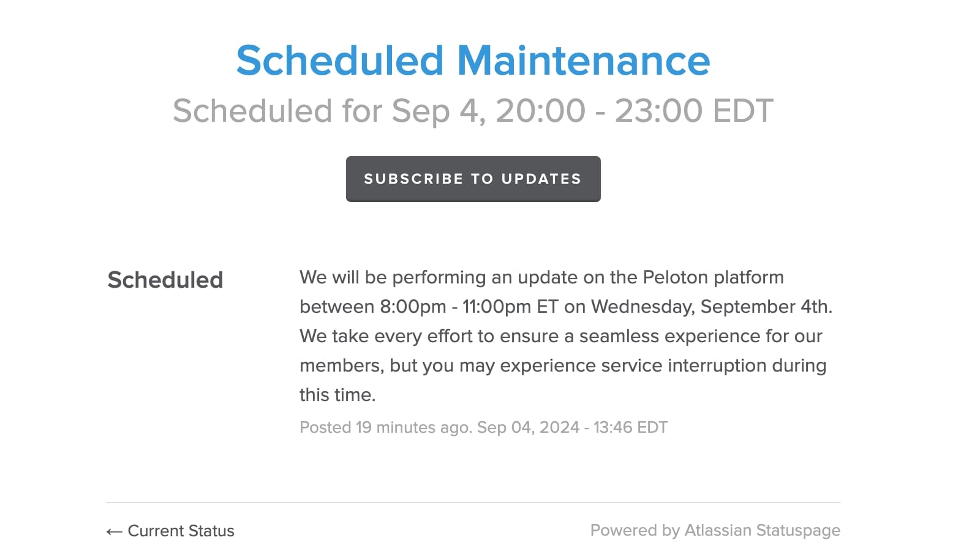Click the left arrow beside Current Status
The height and width of the screenshot is (551, 980).
tap(114, 531)
